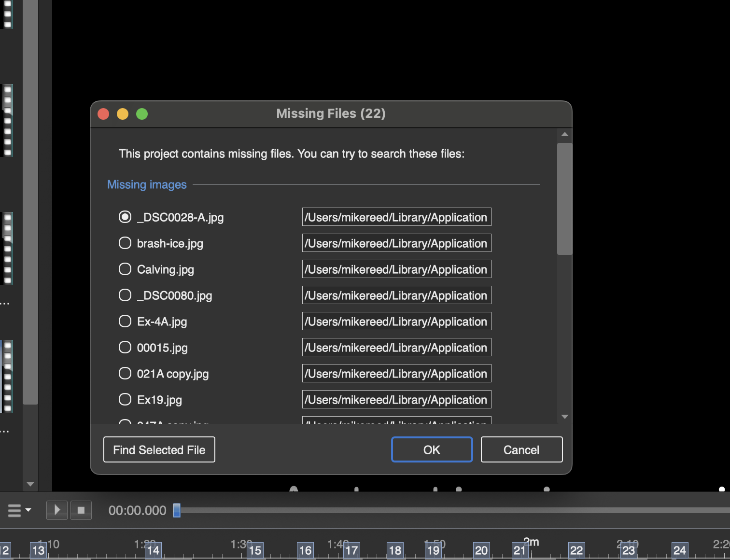Click slide marker 13 on the timeline
Image resolution: width=730 pixels, height=560 pixels.
pyautogui.click(x=38, y=550)
